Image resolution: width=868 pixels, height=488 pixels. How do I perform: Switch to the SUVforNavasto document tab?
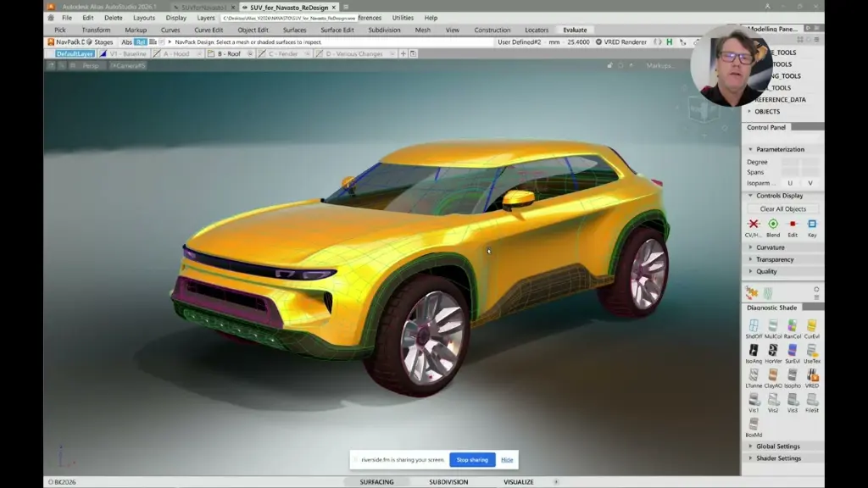click(x=203, y=7)
